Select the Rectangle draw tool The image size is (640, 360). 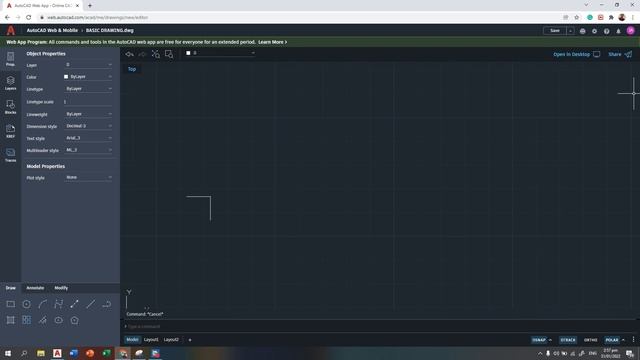click(x=11, y=304)
